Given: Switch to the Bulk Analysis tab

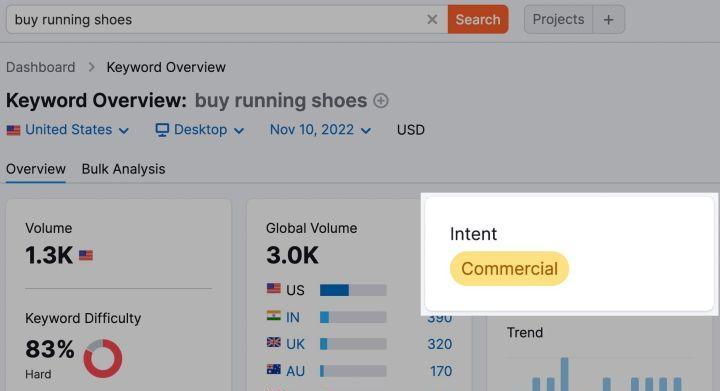Looking at the screenshot, I should 124,169.
